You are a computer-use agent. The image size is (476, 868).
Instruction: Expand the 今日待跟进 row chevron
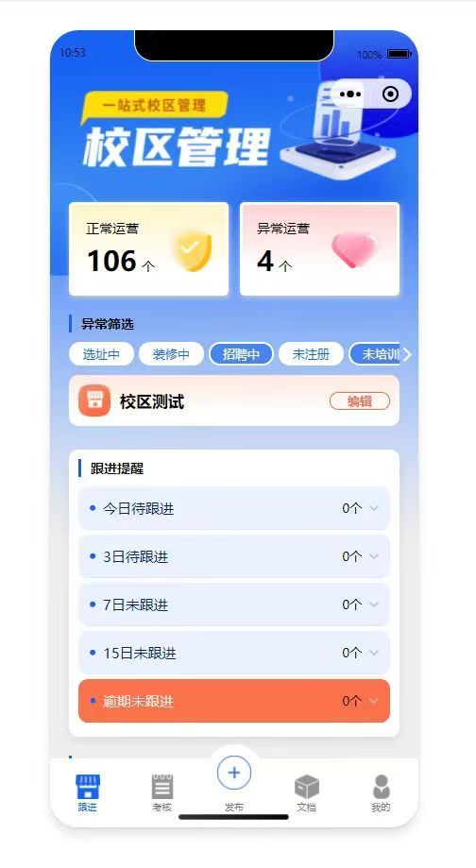[374, 508]
